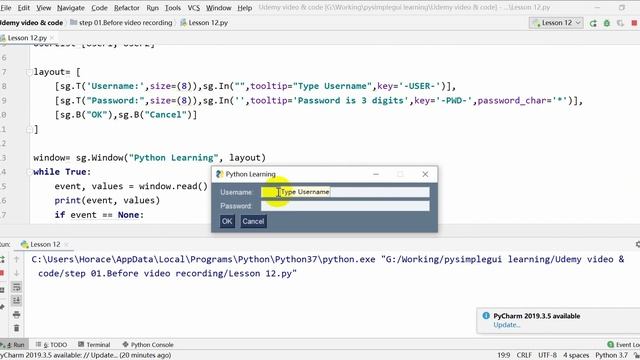Close the Python Learning dialog

(425, 174)
